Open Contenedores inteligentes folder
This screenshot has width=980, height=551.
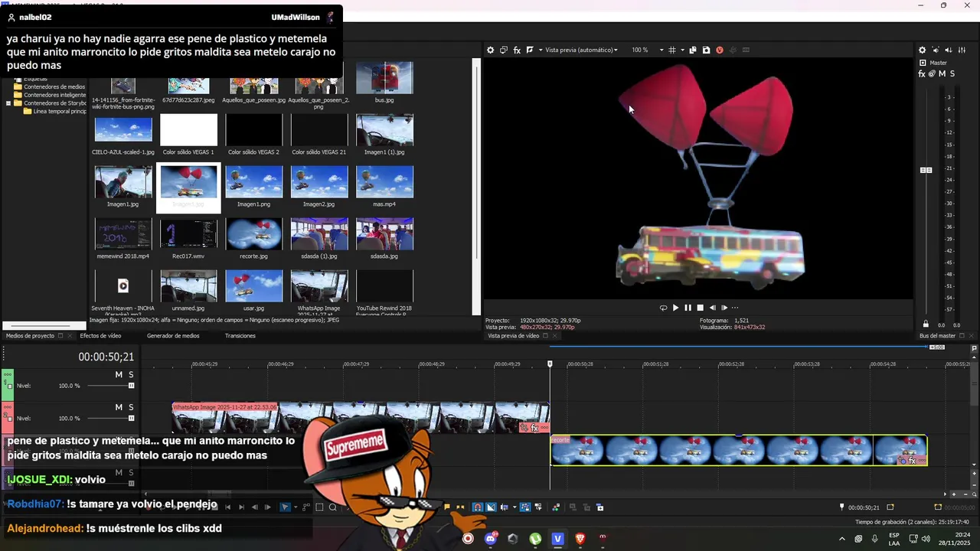pyautogui.click(x=50, y=95)
